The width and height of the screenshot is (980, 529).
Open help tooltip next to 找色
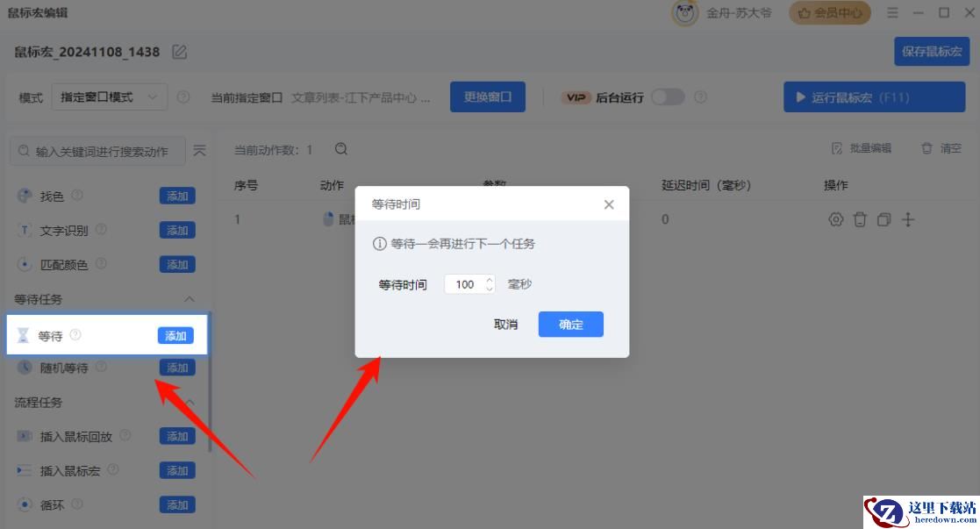tap(77, 195)
